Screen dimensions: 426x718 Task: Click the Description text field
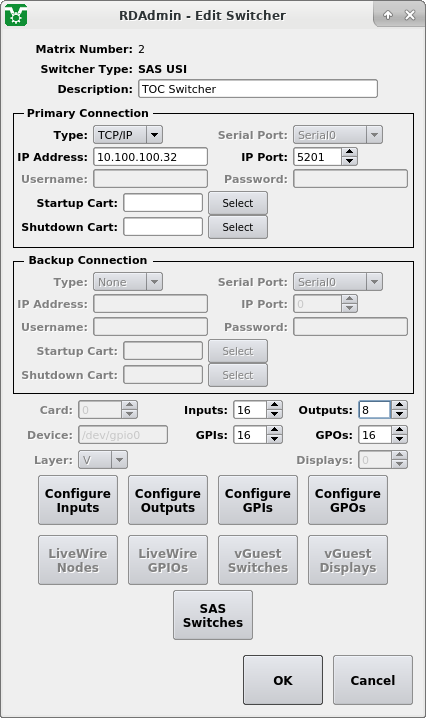coord(258,89)
